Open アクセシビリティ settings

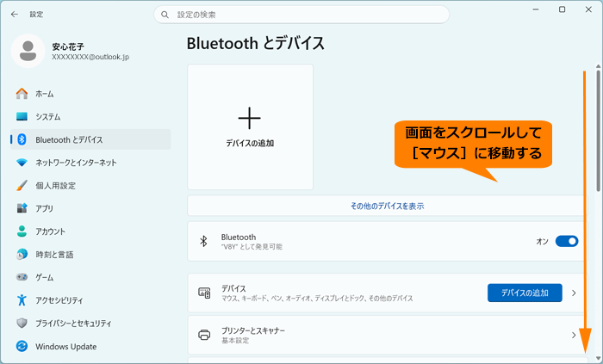point(90,299)
